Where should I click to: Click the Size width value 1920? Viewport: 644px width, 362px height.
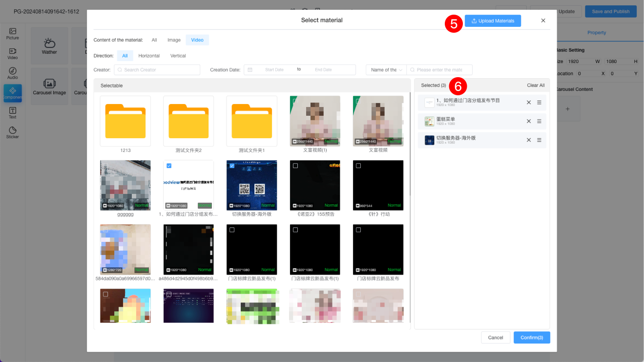[574, 62]
